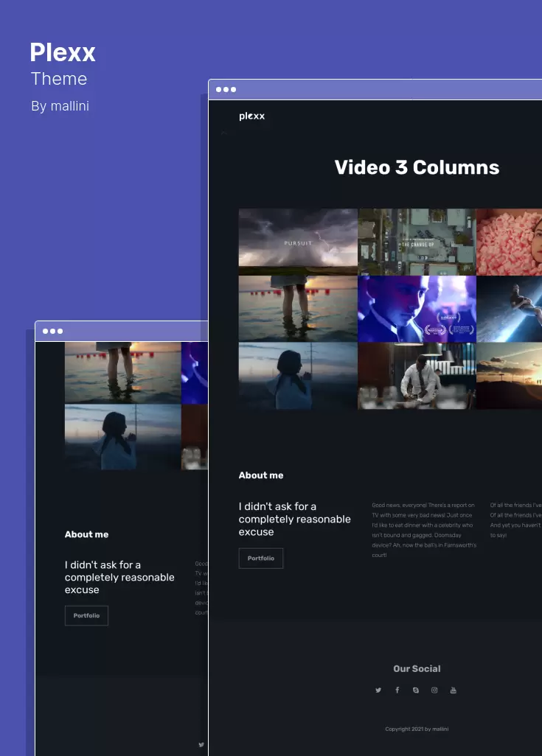Open the Twitter social icon in footer
542x756 pixels.
tap(378, 690)
